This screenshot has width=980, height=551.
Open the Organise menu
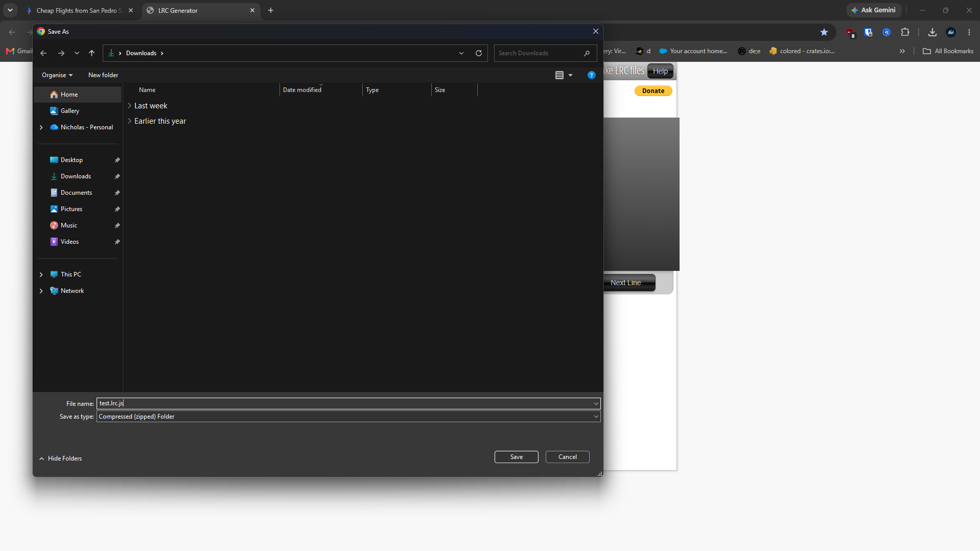coord(57,75)
